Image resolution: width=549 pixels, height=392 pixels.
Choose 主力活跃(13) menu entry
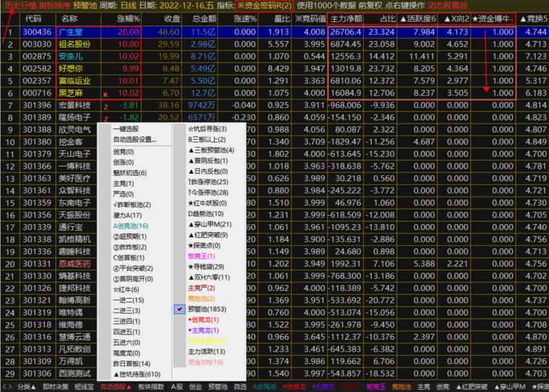206,352
